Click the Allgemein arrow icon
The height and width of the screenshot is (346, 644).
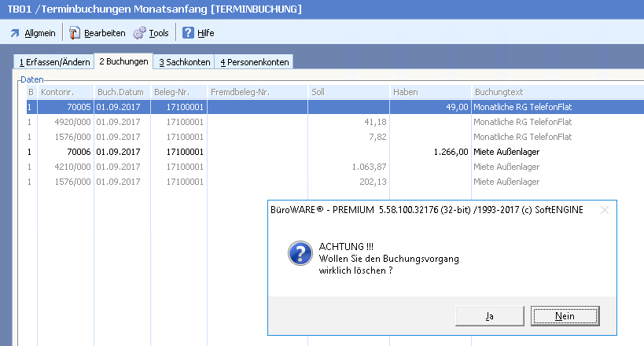15,33
